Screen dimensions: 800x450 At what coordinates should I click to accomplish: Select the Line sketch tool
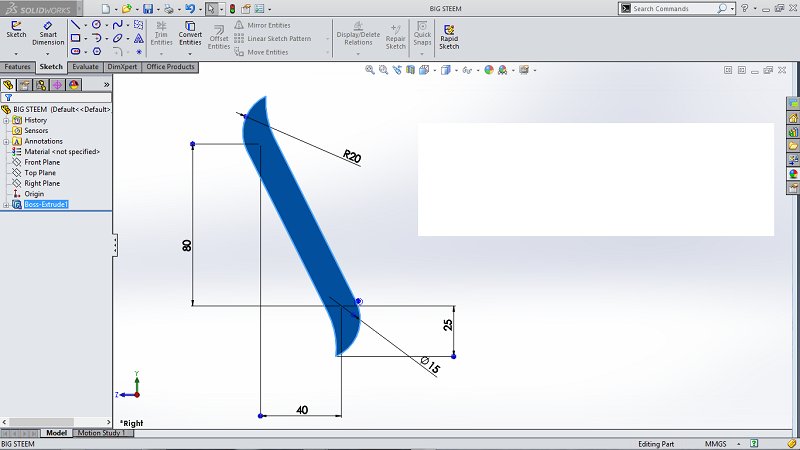75,24
